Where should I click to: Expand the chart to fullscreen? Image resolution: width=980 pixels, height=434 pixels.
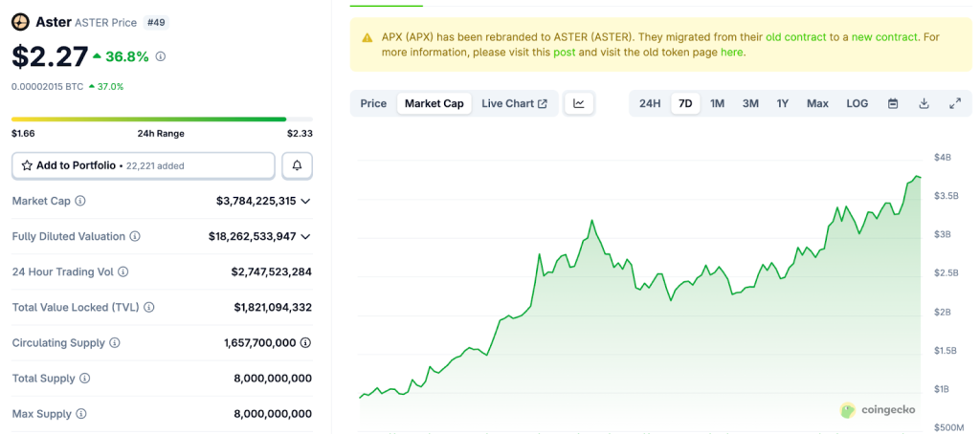pyautogui.click(x=954, y=103)
